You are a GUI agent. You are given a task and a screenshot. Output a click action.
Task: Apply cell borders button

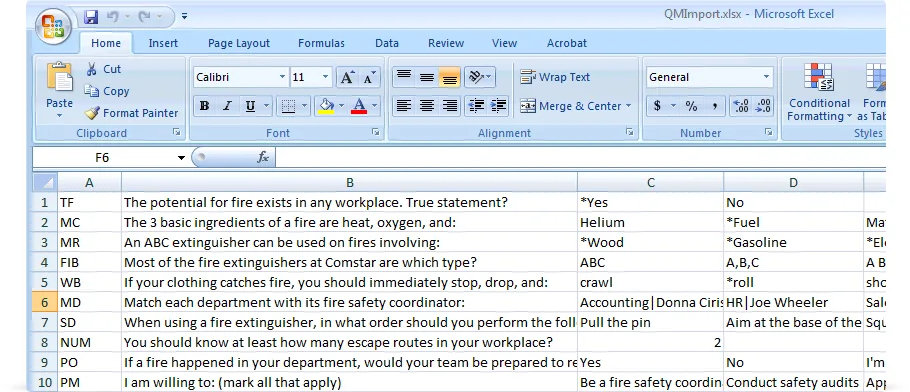288,106
